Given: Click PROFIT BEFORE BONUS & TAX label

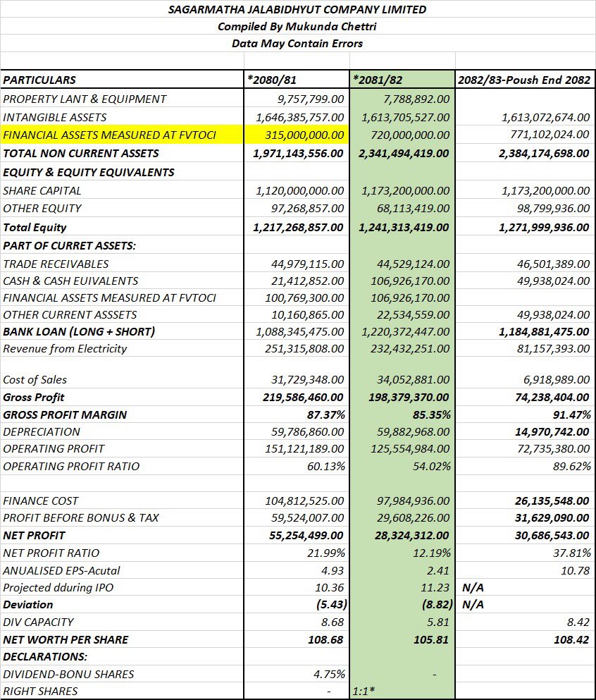Looking at the screenshot, I should [x=81, y=518].
